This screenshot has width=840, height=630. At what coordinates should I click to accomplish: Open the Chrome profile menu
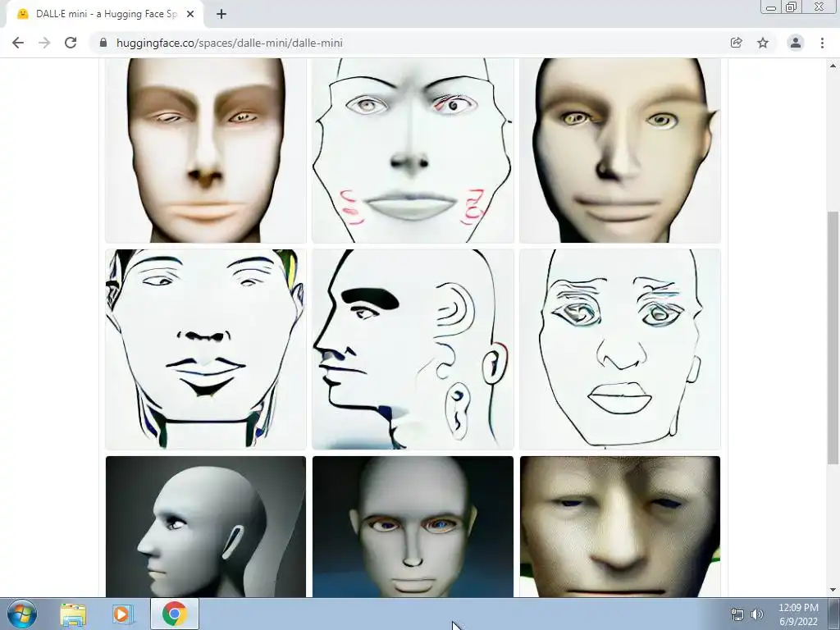(796, 43)
